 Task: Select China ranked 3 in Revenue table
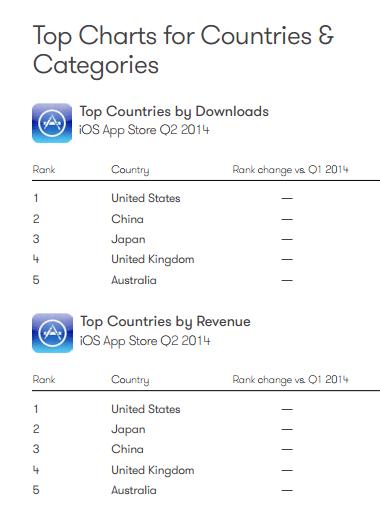pos(127,449)
